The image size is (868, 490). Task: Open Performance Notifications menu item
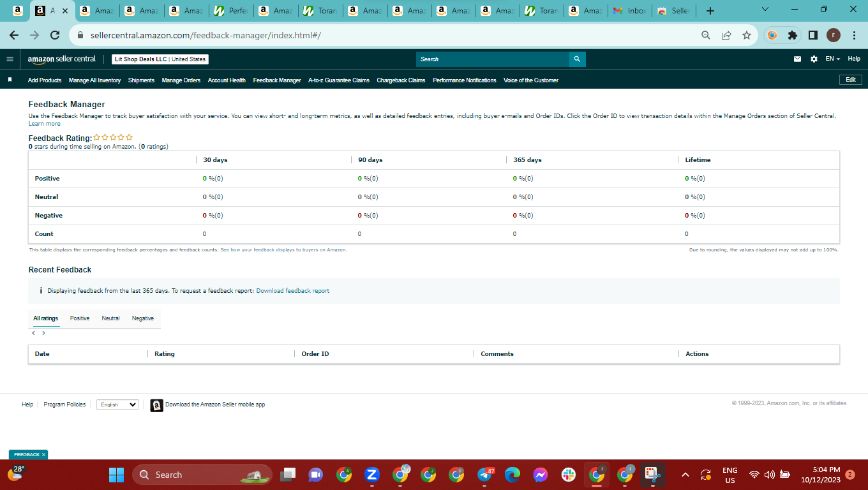point(465,80)
